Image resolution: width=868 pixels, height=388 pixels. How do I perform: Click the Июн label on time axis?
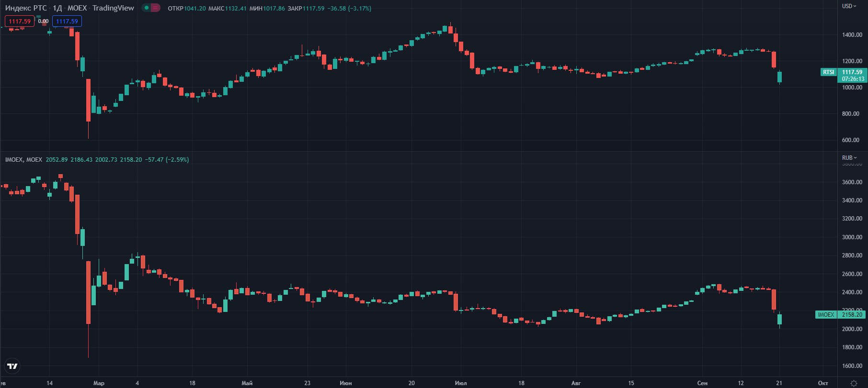(345, 383)
